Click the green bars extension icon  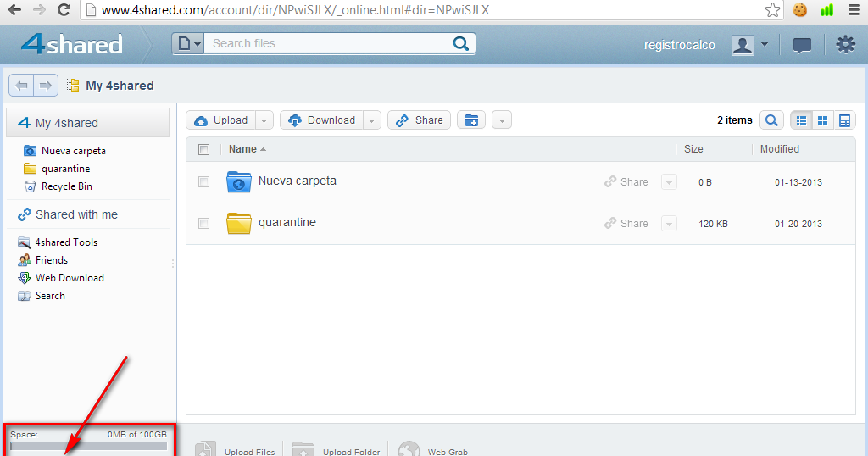coord(827,10)
